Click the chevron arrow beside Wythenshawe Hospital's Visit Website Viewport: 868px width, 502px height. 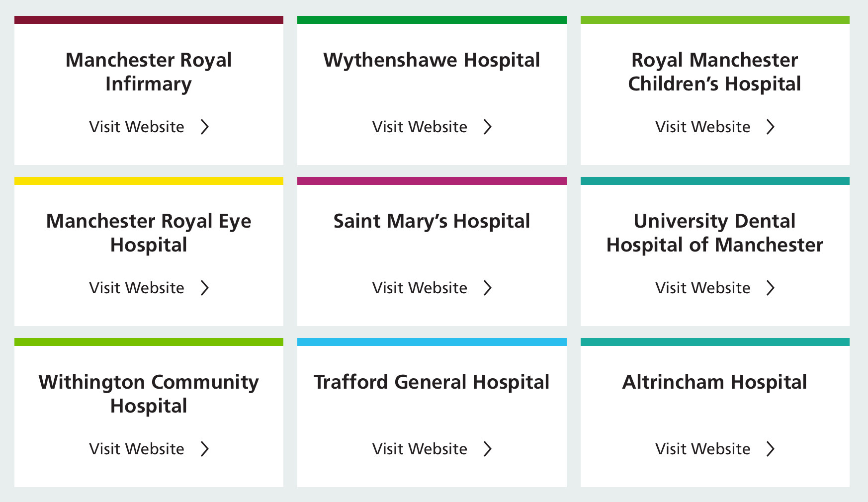(488, 127)
